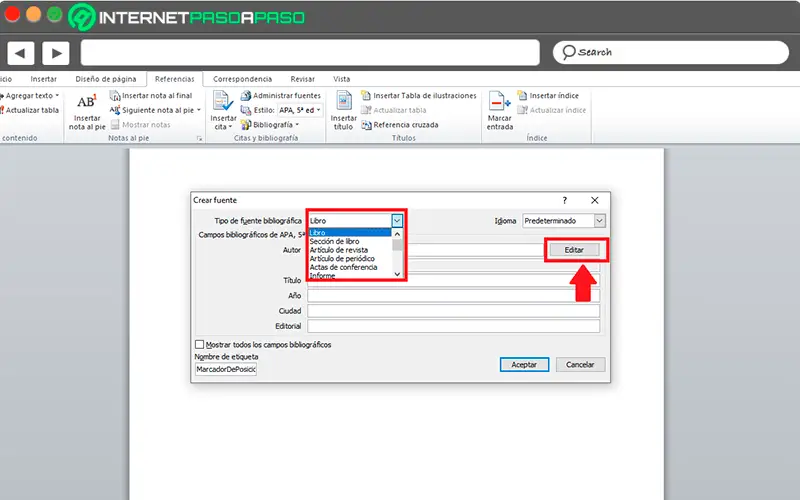Expand Siguiente nota al pie arrow

pyautogui.click(x=199, y=110)
